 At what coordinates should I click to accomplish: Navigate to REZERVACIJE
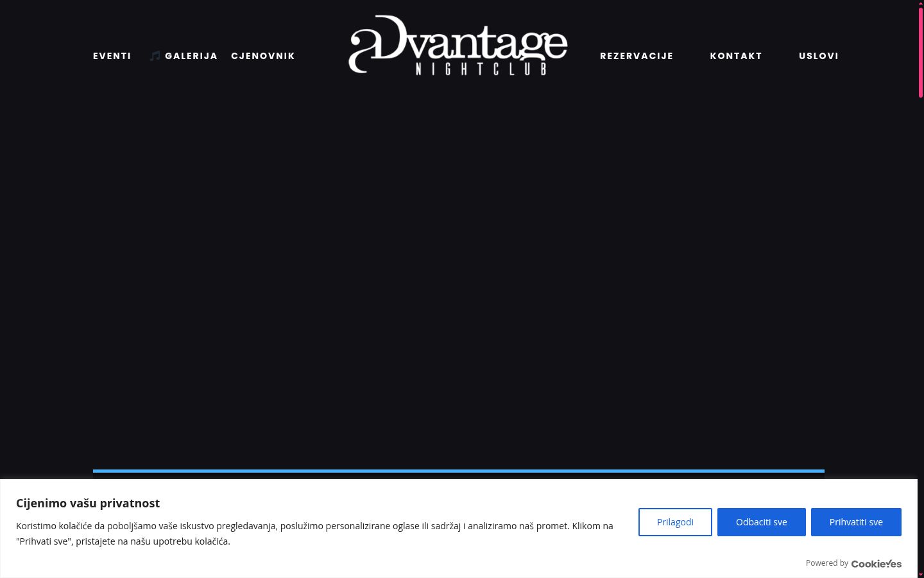click(637, 56)
